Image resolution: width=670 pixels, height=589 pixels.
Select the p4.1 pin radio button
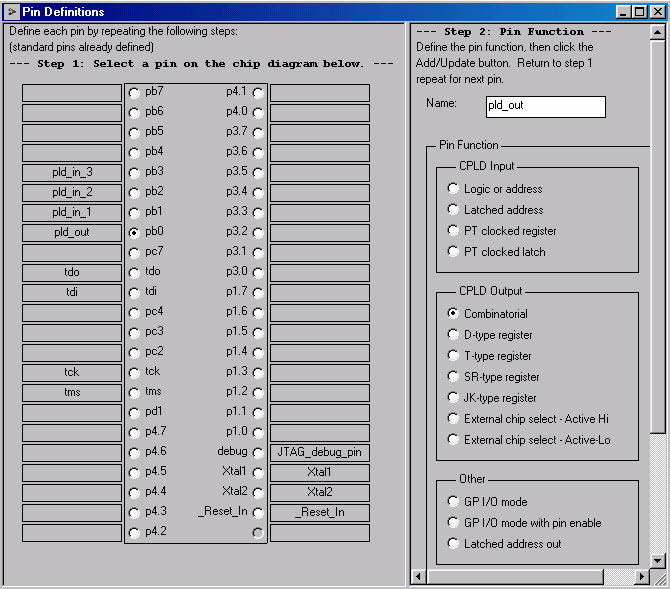pos(258,92)
